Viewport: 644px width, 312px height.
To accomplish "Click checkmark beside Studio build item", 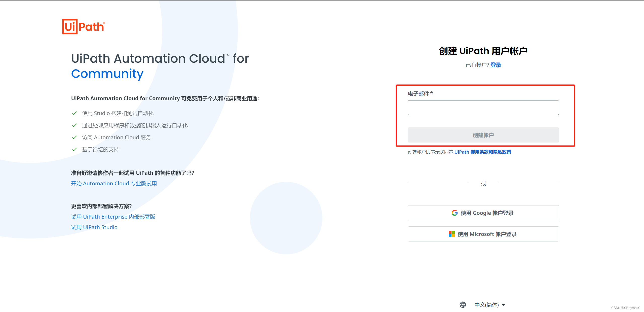I will tap(74, 113).
